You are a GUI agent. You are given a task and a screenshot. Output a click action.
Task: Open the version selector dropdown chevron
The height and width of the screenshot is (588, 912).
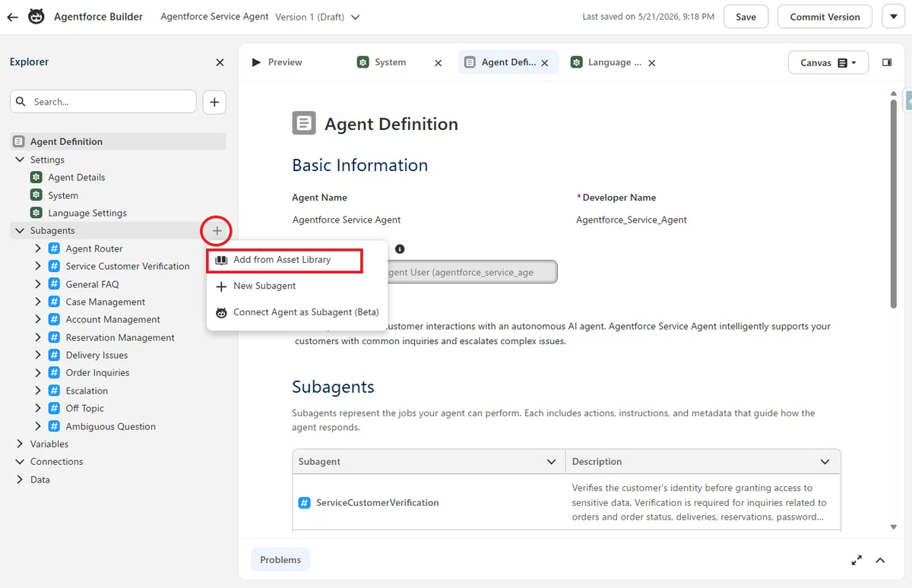click(x=356, y=17)
